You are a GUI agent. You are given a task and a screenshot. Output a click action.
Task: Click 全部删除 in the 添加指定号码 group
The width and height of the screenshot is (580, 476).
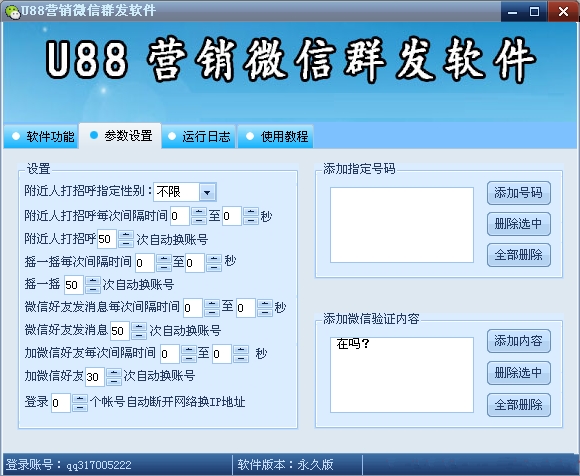pyautogui.click(x=519, y=255)
